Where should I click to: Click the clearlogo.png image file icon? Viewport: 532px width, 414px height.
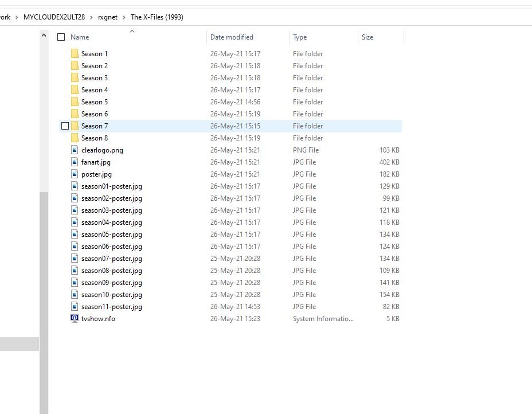[x=75, y=150]
